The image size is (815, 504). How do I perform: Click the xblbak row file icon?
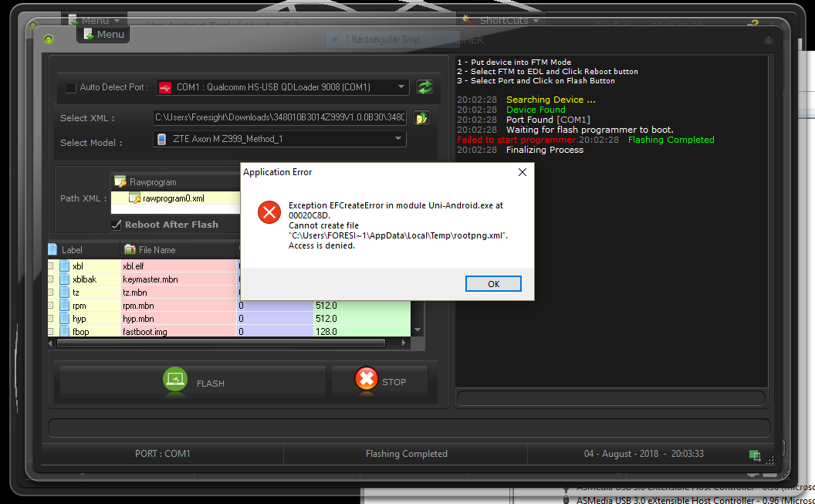coord(65,279)
